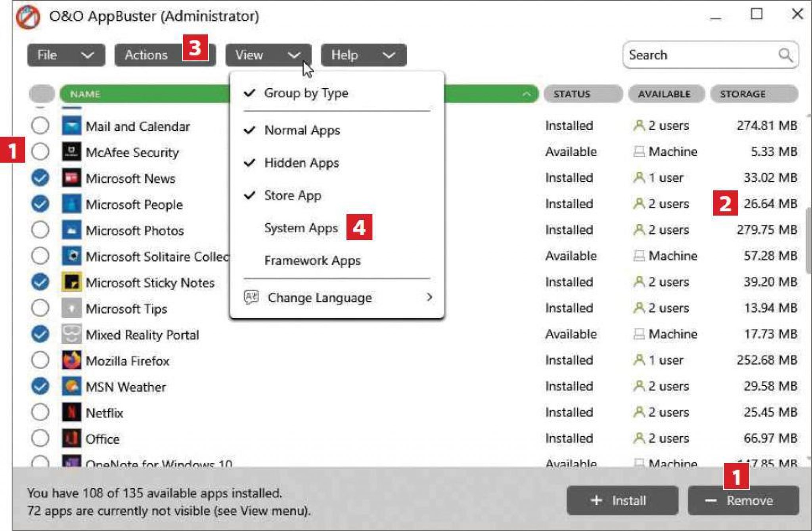Click the Mozilla Firefox icon
This screenshot has width=812, height=531.
point(72,360)
